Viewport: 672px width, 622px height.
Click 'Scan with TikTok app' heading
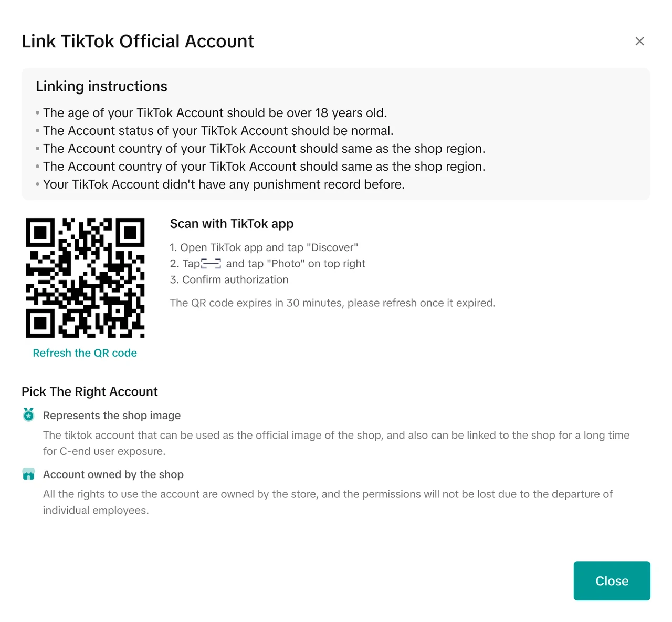(x=232, y=224)
